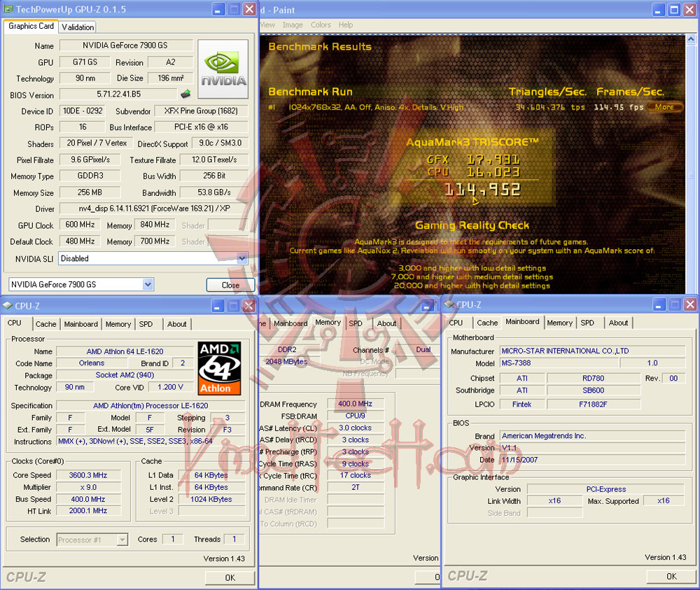Open Mainboard tab in middle CPU-Z window
The image size is (700, 590).
290,323
